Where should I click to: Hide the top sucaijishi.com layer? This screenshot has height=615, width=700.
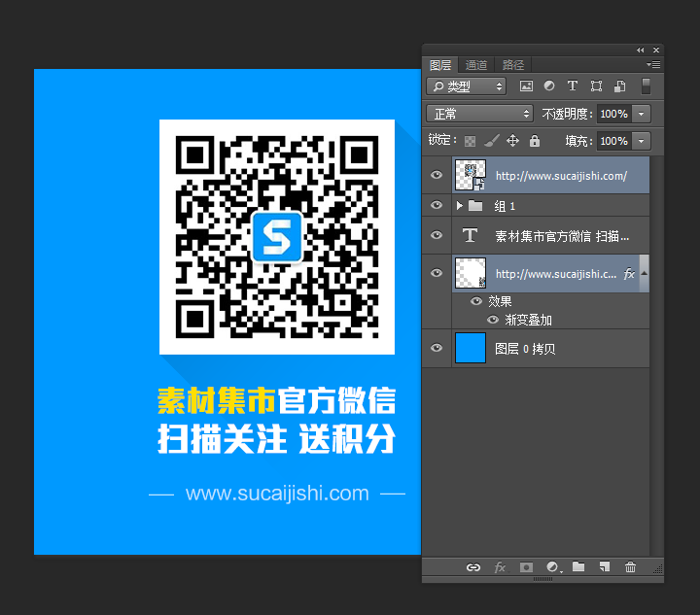point(437,175)
